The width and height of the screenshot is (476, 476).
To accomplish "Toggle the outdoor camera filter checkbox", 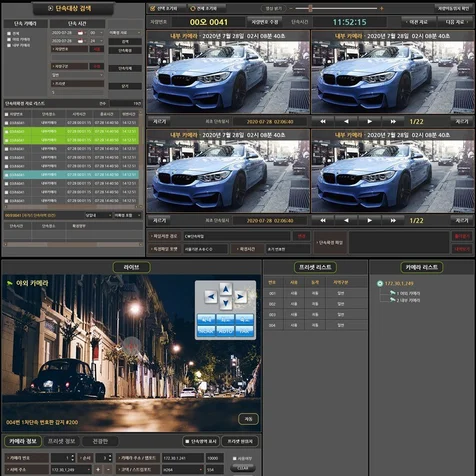I will (9, 39).
